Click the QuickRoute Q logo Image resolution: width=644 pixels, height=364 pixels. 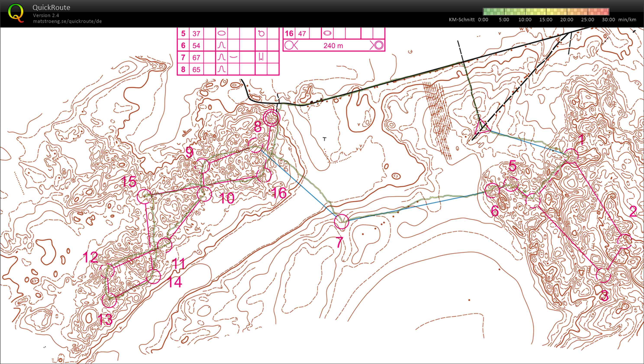[x=16, y=13]
